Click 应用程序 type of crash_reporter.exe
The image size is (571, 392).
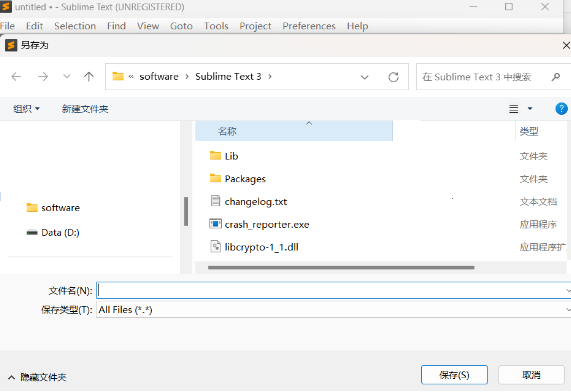pos(538,224)
